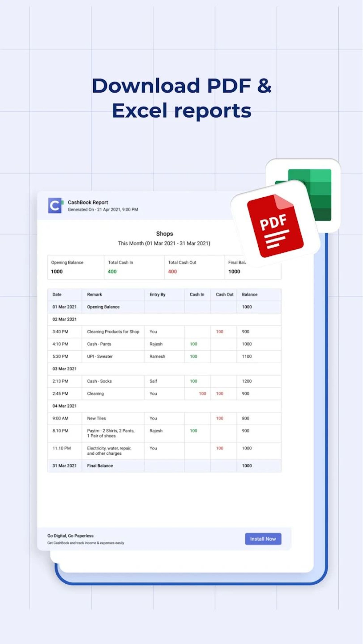
Task: Click the 'Cash - Socks' remark
Action: click(99, 381)
